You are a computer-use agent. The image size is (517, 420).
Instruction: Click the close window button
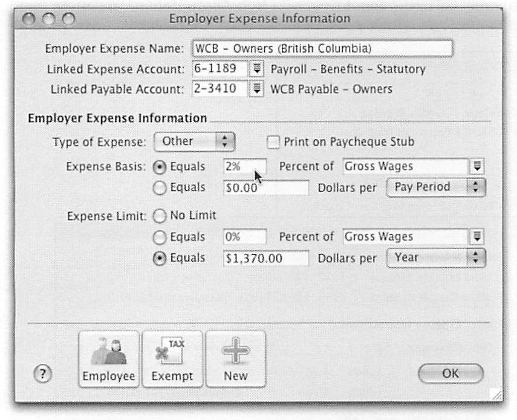point(28,19)
